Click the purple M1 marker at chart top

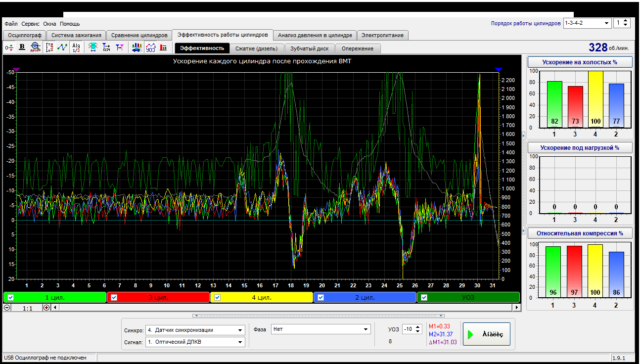[x=16, y=70]
